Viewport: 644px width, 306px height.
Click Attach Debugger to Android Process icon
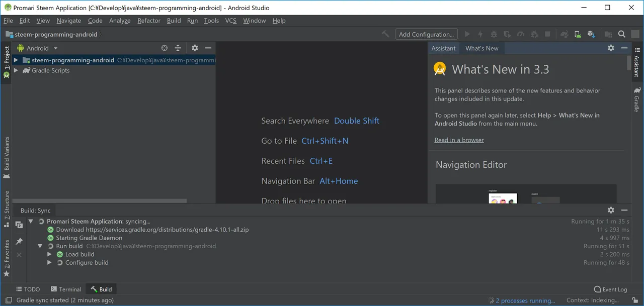click(x=534, y=34)
